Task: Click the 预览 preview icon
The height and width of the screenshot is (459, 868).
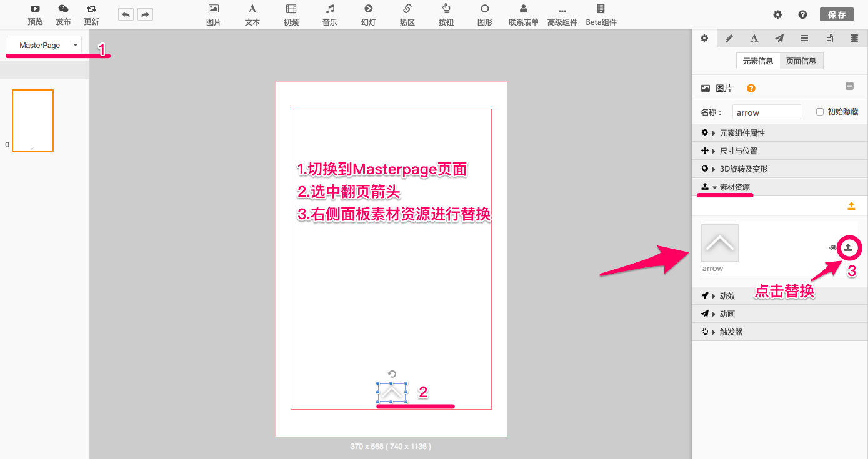Action: 35,9
